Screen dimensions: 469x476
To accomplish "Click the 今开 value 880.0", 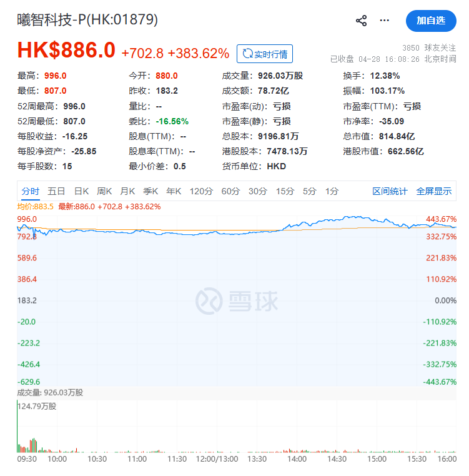I will point(167,76).
